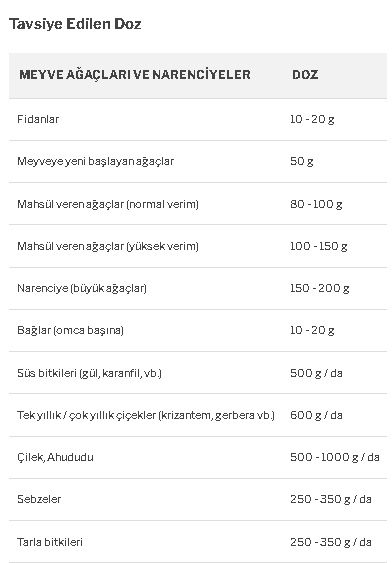The height and width of the screenshot is (563, 392).
Task: Select the 'Çilek, Ahududu' row label
Action: click(x=55, y=457)
